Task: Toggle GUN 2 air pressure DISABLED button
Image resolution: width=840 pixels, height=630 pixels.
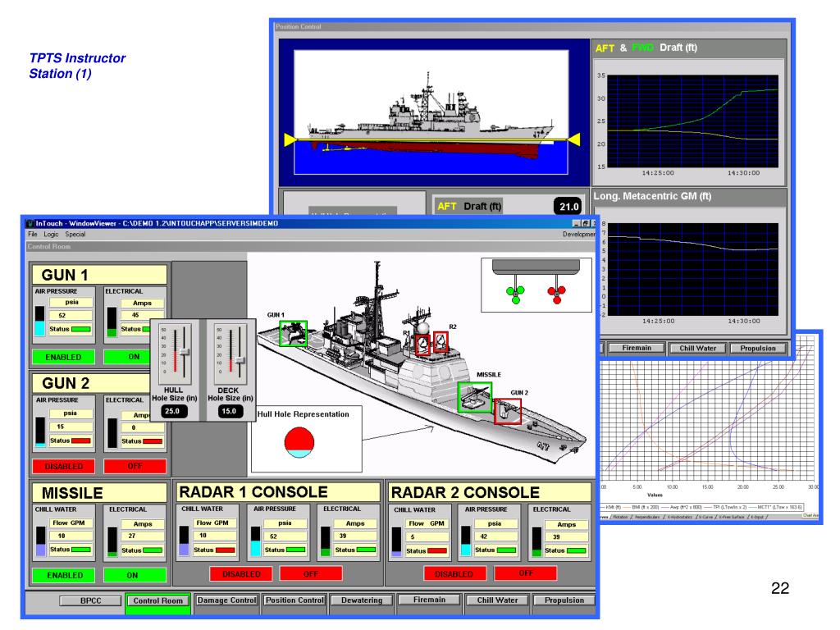Action: pos(64,466)
